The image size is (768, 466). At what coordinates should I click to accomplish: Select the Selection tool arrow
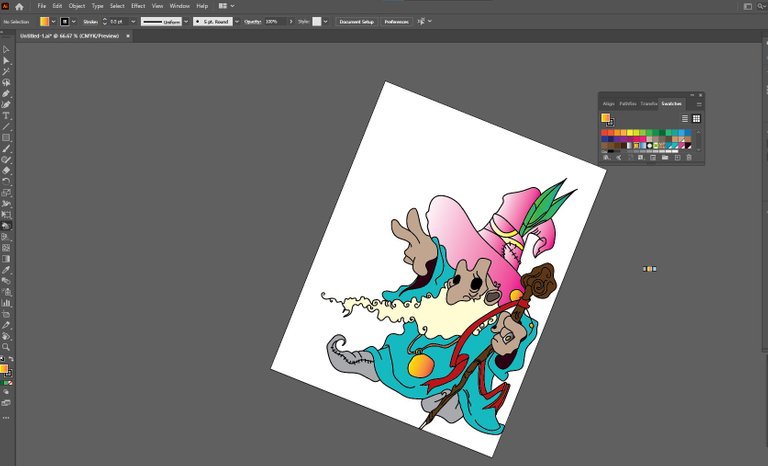pos(6,50)
